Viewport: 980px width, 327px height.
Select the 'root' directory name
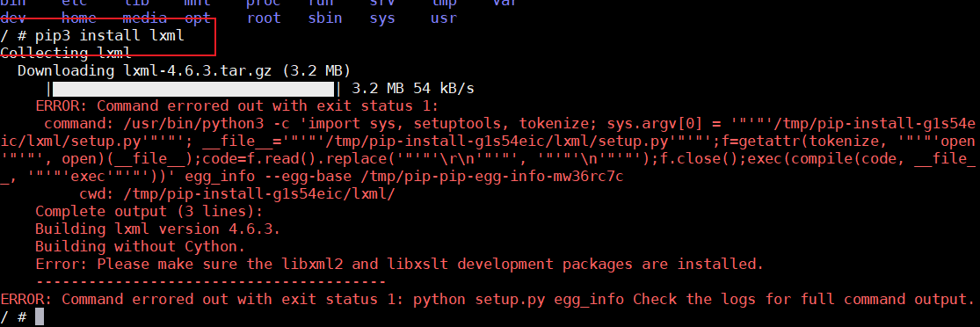click(x=264, y=18)
